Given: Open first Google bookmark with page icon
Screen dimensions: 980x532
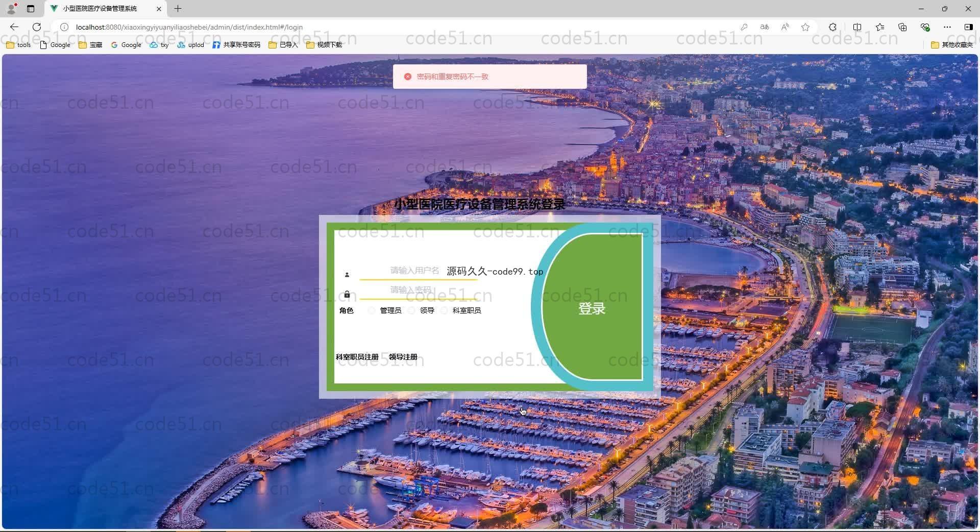Looking at the screenshot, I should pos(55,45).
